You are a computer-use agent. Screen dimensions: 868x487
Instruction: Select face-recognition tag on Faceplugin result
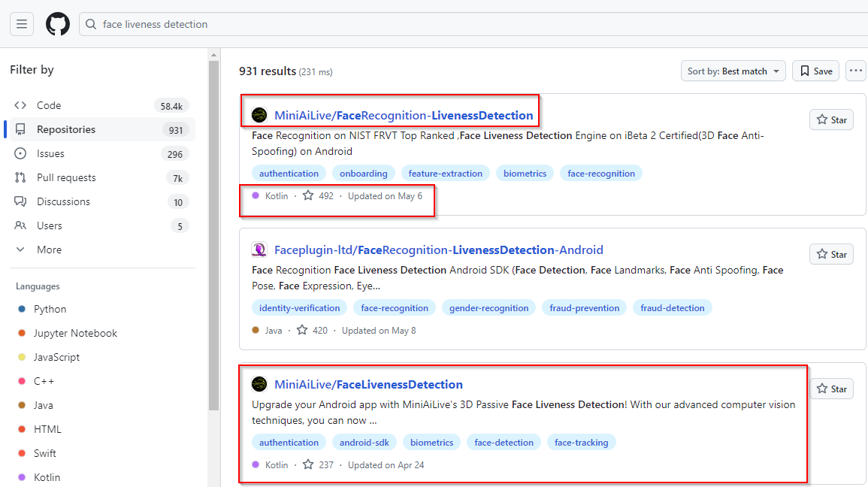click(x=395, y=307)
